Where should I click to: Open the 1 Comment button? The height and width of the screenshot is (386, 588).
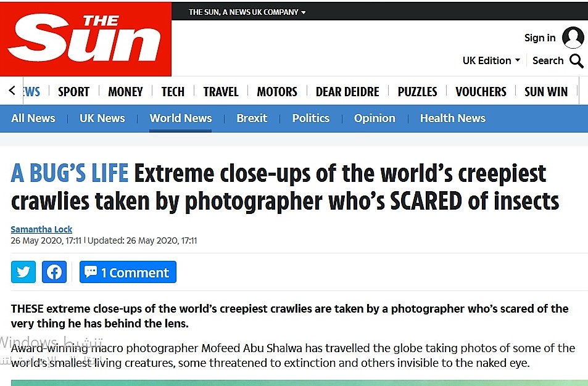(x=128, y=272)
